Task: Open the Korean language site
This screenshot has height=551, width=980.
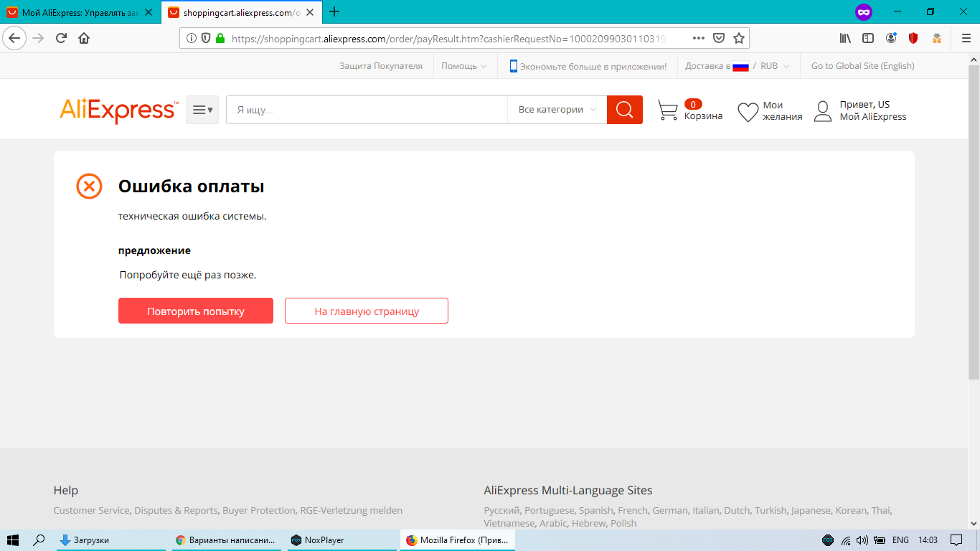Action: pos(851,511)
